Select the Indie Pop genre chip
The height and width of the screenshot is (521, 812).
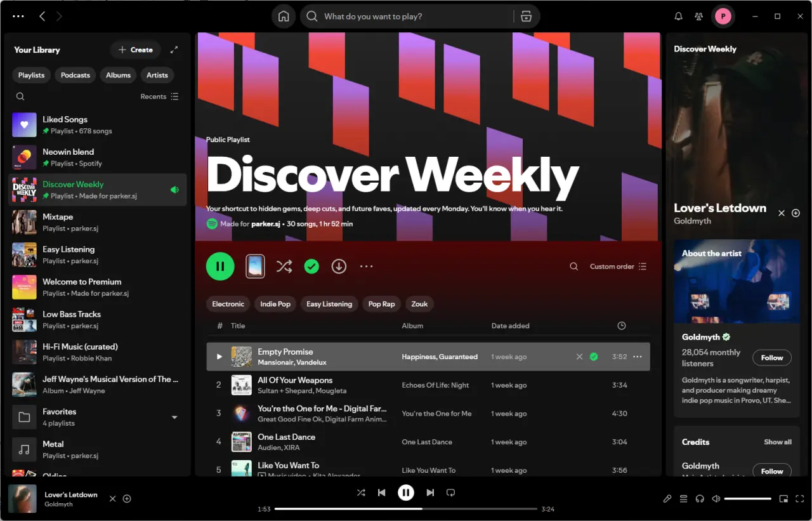point(275,304)
